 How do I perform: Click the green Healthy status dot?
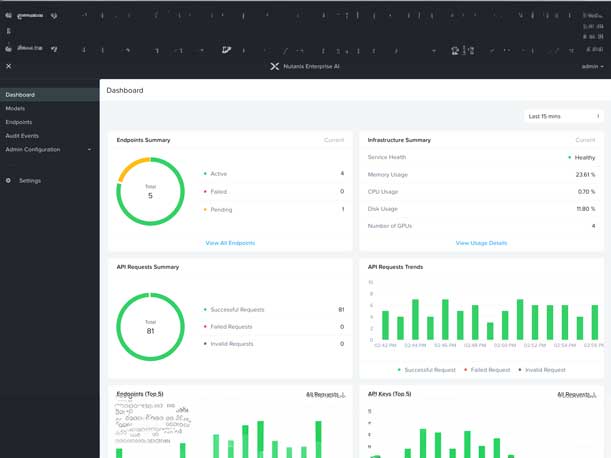coord(570,157)
